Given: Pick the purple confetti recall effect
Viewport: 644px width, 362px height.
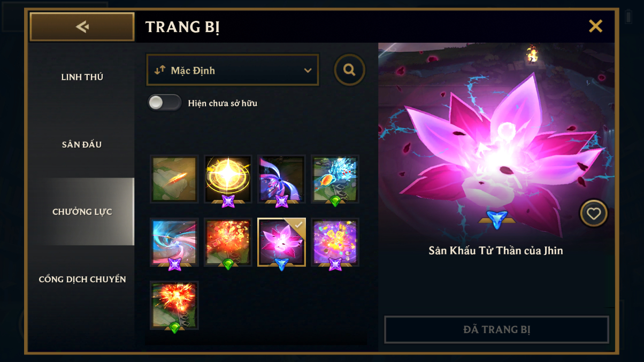Looking at the screenshot, I should (x=335, y=242).
